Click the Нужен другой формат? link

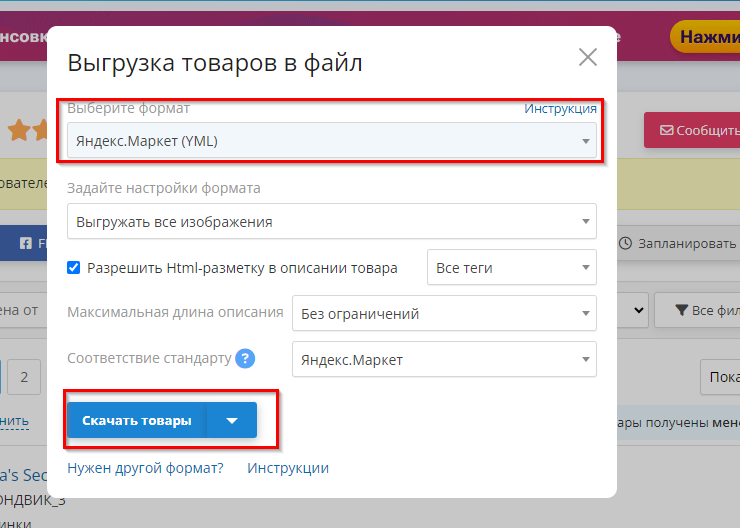(145, 468)
